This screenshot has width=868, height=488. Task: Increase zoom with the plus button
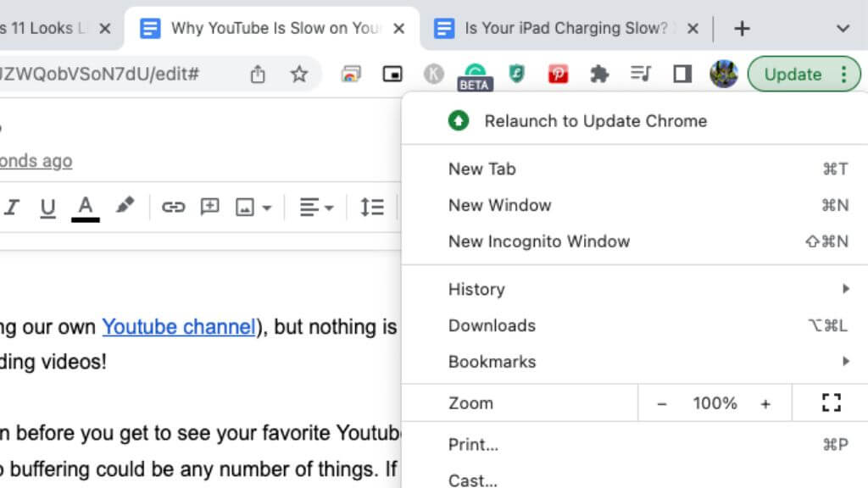tap(765, 404)
